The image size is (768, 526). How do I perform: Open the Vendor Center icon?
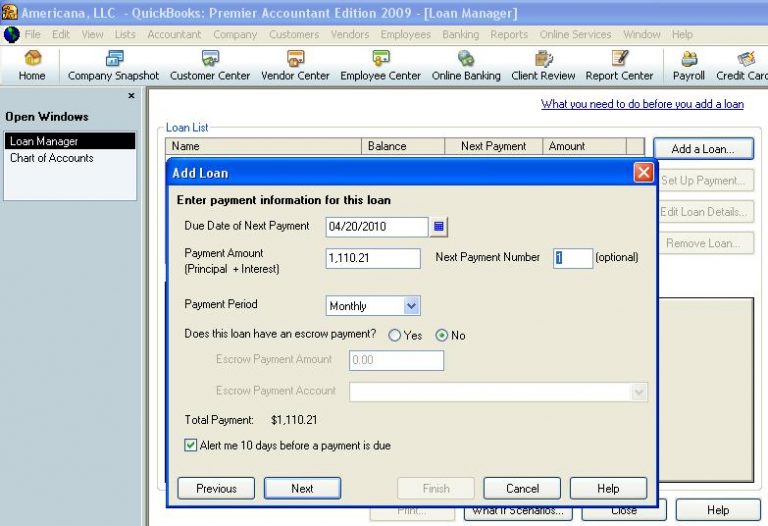pyautogui.click(x=295, y=66)
